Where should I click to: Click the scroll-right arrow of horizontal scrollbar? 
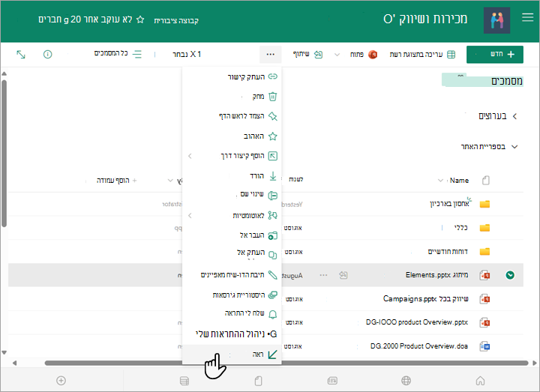pos(534,363)
